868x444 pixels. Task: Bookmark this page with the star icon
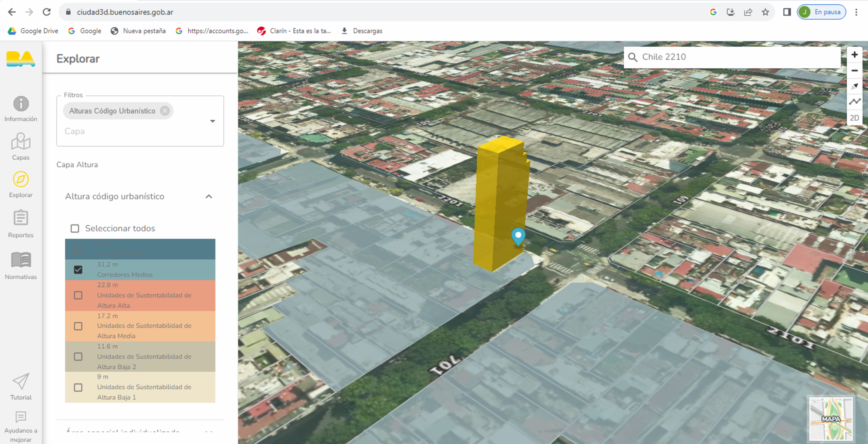point(765,12)
